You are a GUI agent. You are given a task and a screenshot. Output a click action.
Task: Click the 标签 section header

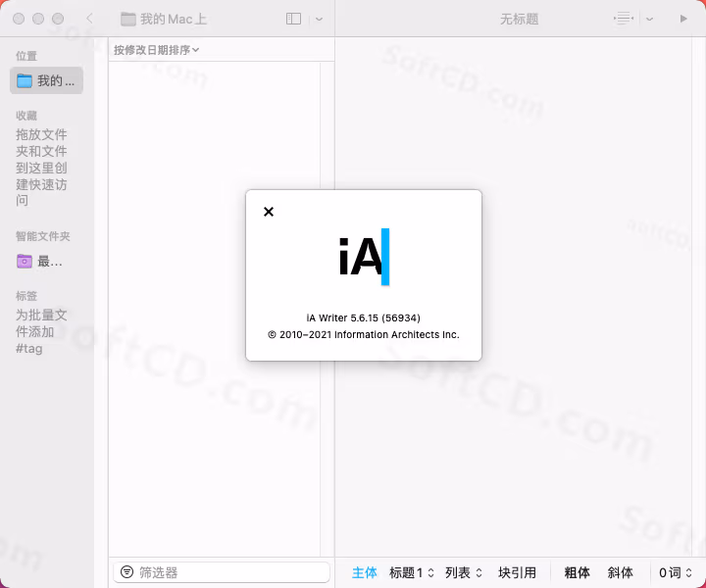tap(26, 296)
